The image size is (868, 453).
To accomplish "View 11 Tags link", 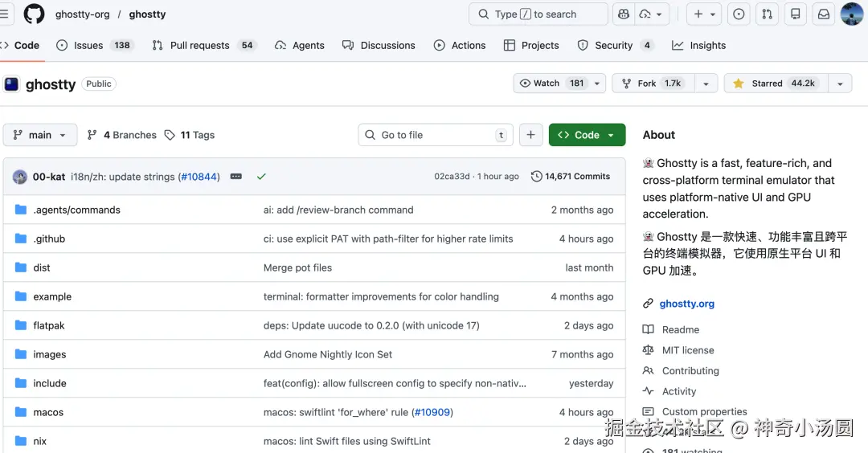I will 190,135.
